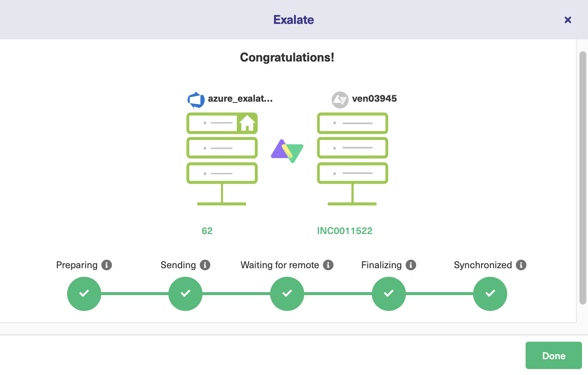The width and height of the screenshot is (588, 375).
Task: Show info for Waiting for remote step
Action: pos(328,265)
